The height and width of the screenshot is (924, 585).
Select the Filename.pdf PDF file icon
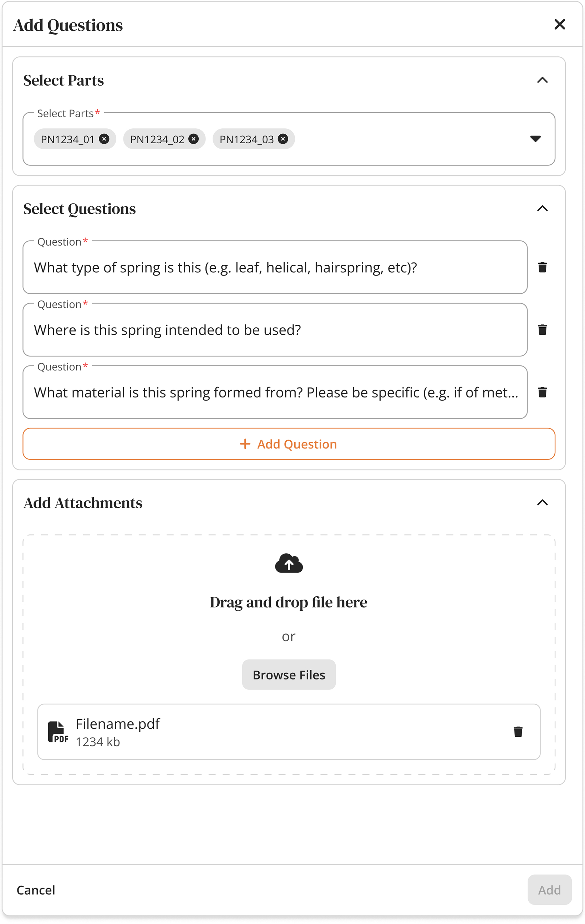tap(58, 732)
